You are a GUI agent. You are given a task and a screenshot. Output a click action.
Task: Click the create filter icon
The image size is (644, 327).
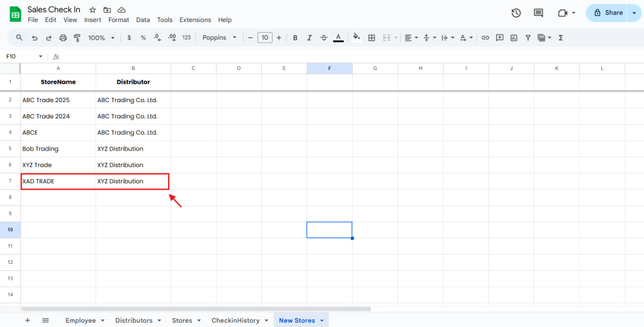[528, 38]
